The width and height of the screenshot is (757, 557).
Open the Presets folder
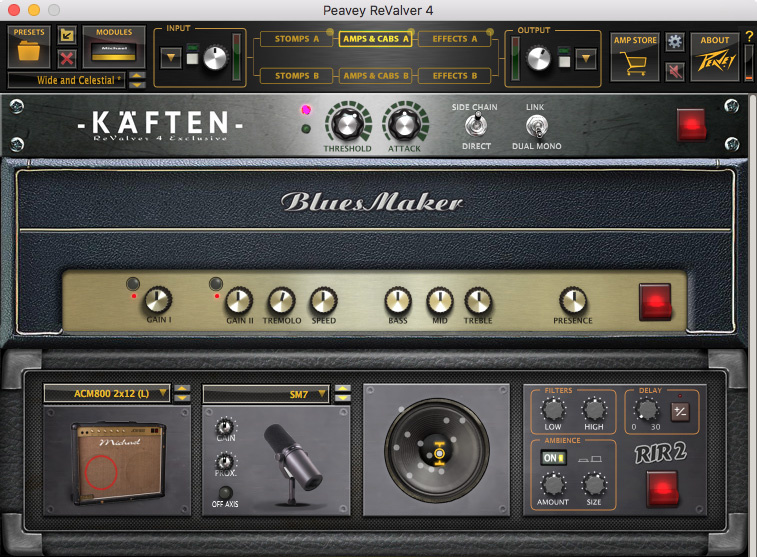[28, 46]
